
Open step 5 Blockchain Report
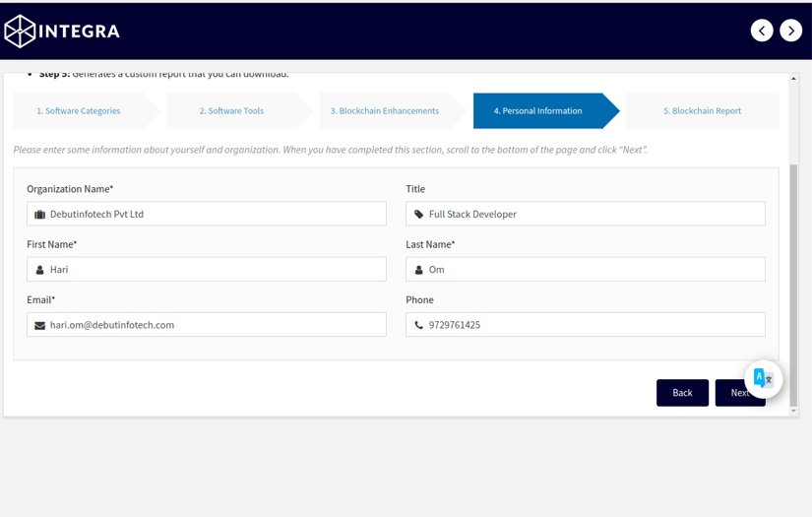pos(702,111)
